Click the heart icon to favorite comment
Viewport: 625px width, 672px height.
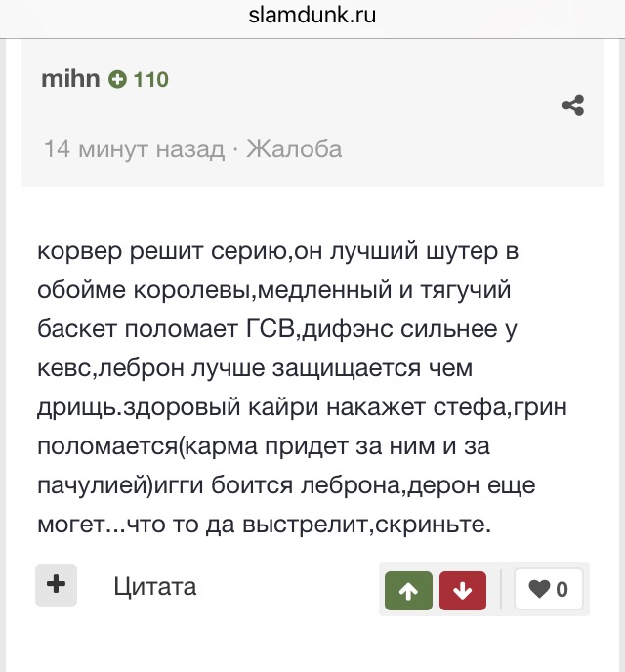click(539, 589)
